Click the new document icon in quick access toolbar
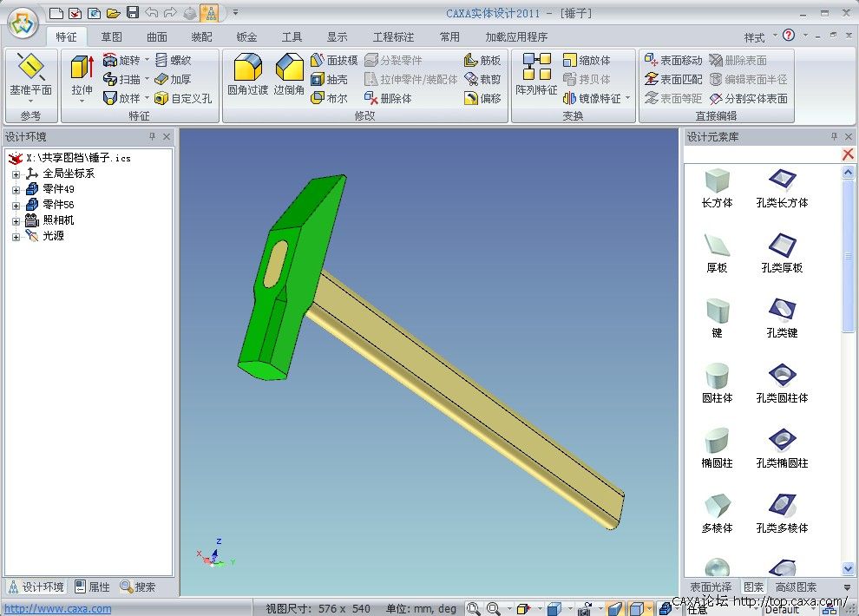The width and height of the screenshot is (859, 616). coord(56,13)
